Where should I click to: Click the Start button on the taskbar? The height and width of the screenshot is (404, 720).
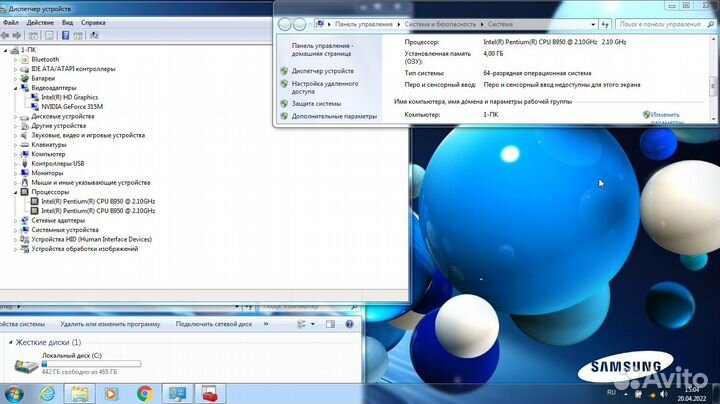tap(14, 393)
